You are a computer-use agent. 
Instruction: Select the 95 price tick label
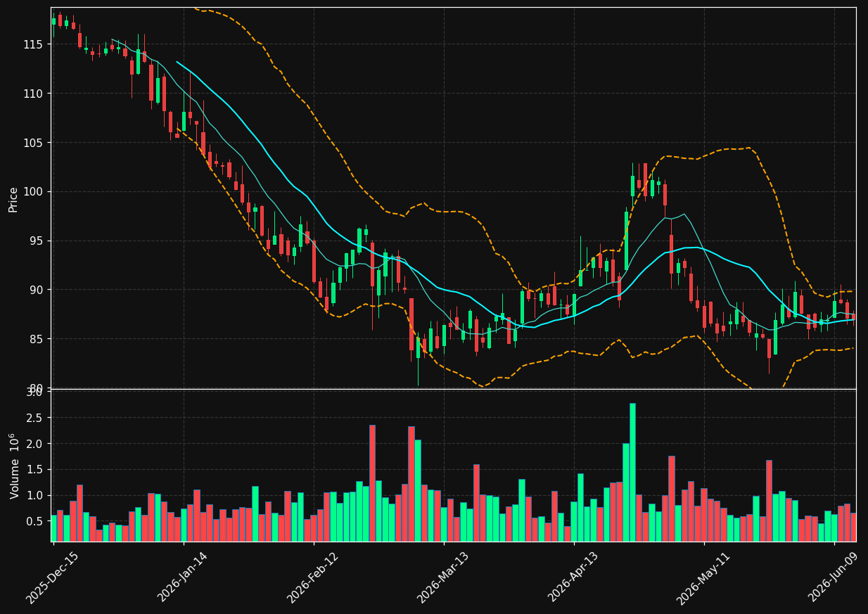click(x=36, y=241)
